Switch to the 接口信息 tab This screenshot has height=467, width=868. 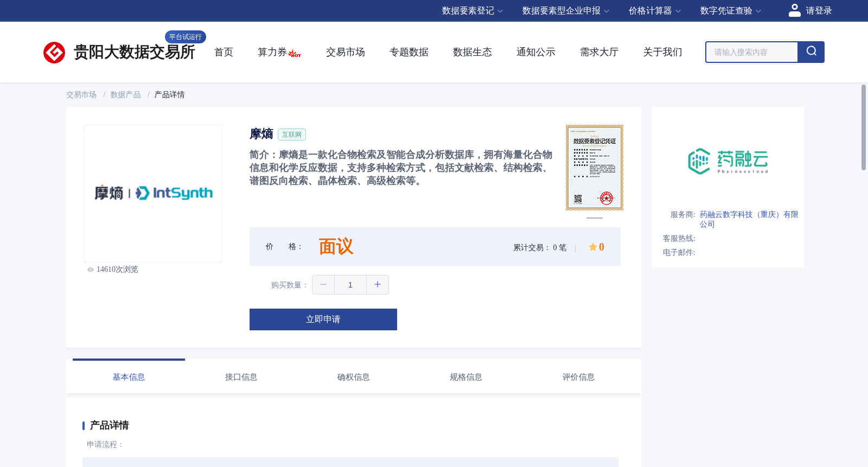tap(241, 377)
